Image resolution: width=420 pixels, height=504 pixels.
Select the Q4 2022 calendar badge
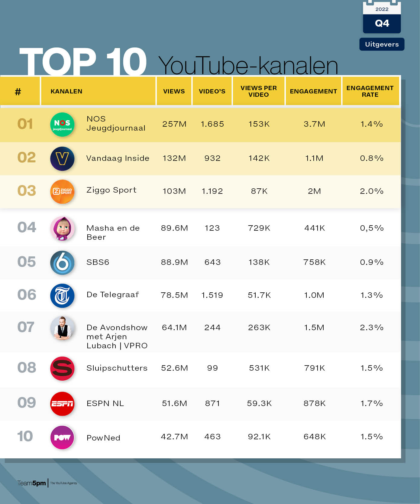382,18
